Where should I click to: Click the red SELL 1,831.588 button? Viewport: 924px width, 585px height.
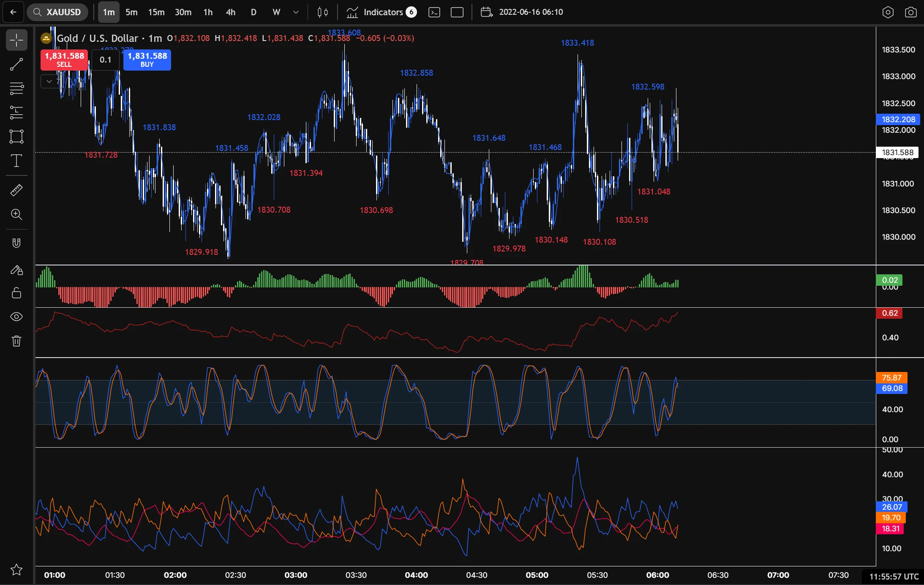pyautogui.click(x=64, y=60)
